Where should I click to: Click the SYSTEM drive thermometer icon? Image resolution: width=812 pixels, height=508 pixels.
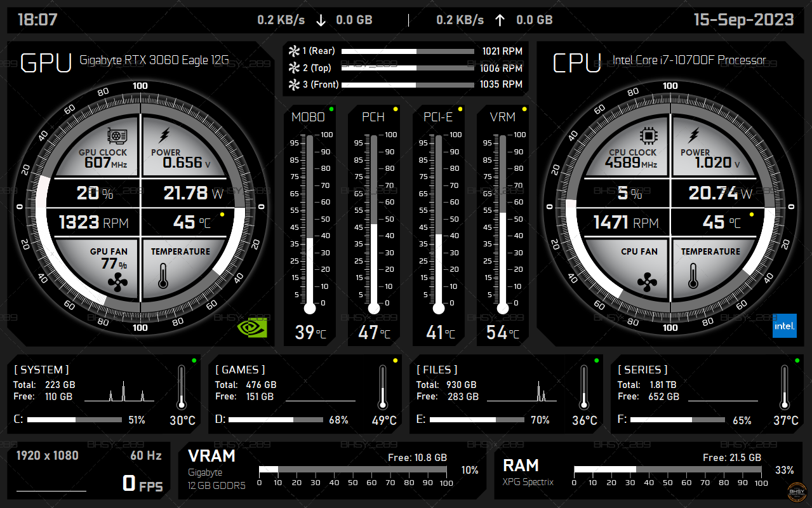coord(182,387)
